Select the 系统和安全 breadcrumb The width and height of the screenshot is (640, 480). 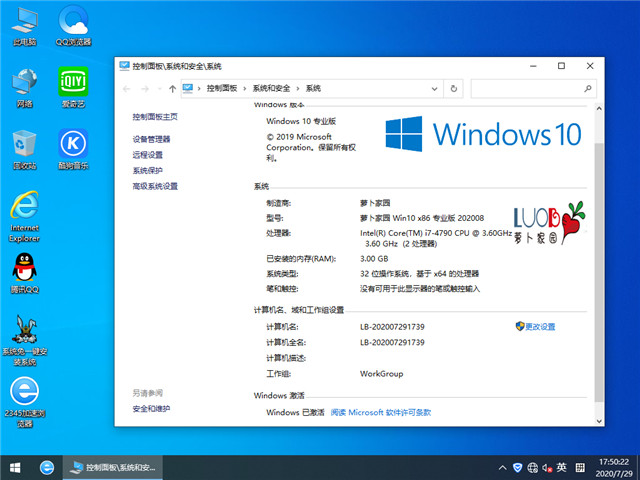(x=271, y=88)
